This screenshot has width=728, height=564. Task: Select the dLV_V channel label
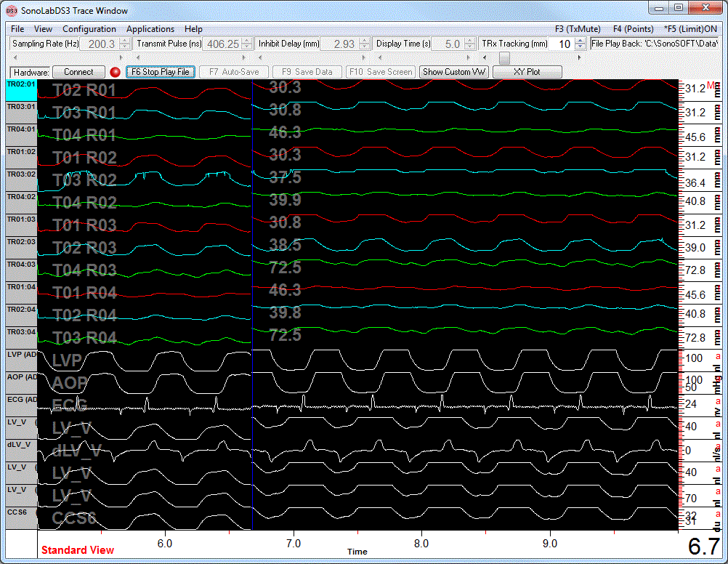(21, 451)
